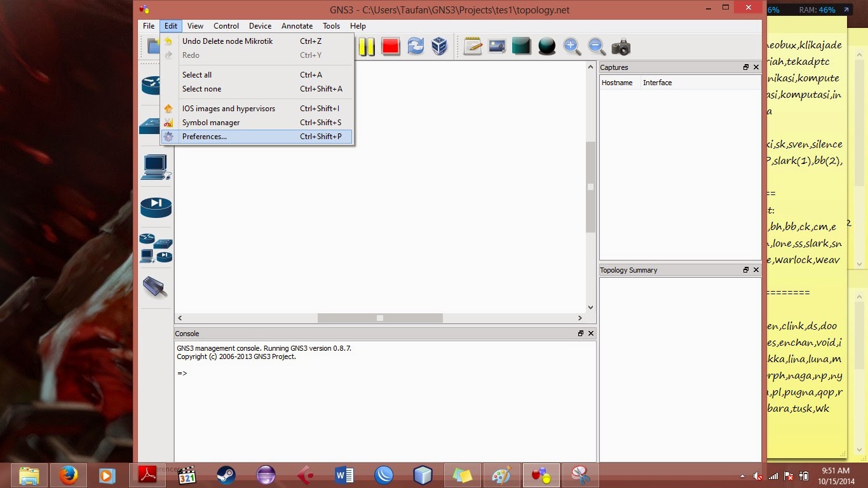Open Paint from the taskbar
Viewport: 868px width, 488px height.
coord(501,475)
